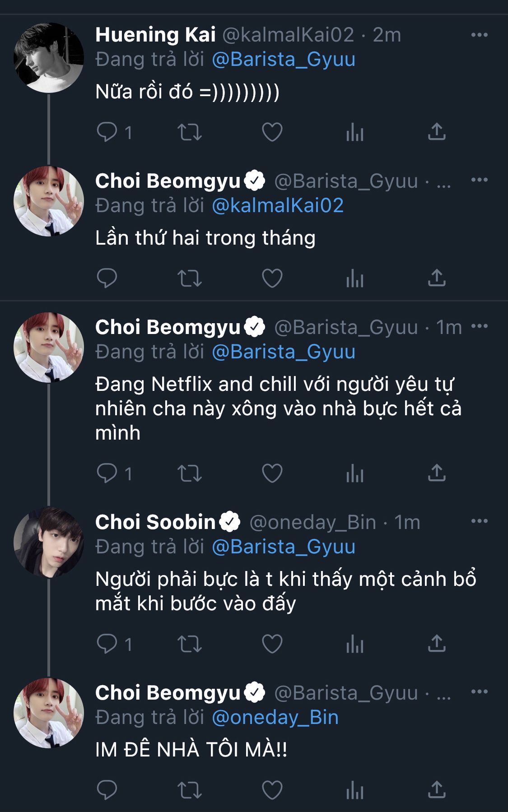
Task: View analytics on Choi Soobin's reply
Action: coord(354,644)
